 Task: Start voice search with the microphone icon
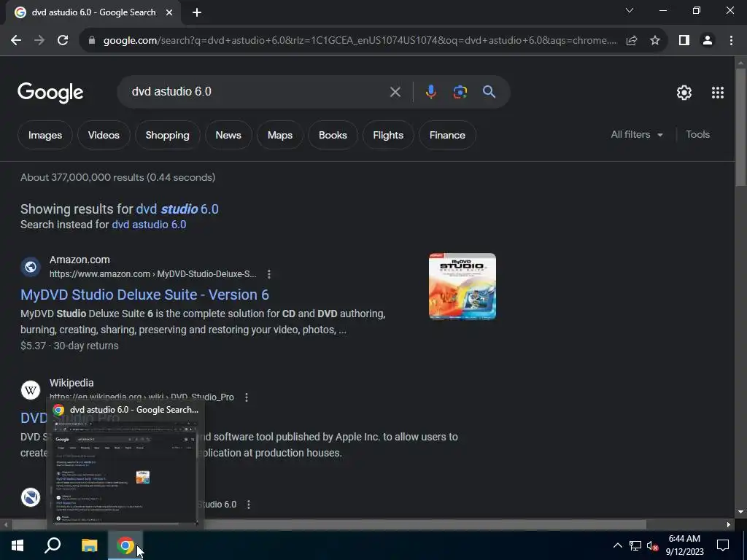click(x=430, y=92)
